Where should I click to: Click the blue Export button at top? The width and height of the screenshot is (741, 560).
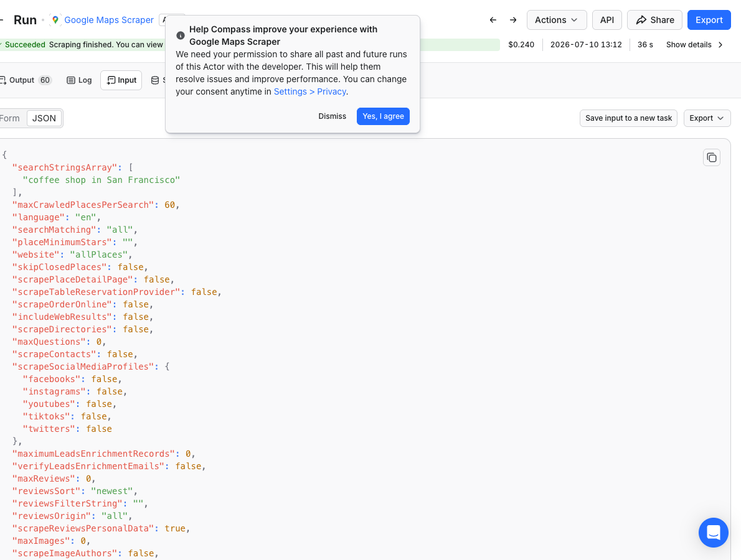pyautogui.click(x=709, y=20)
